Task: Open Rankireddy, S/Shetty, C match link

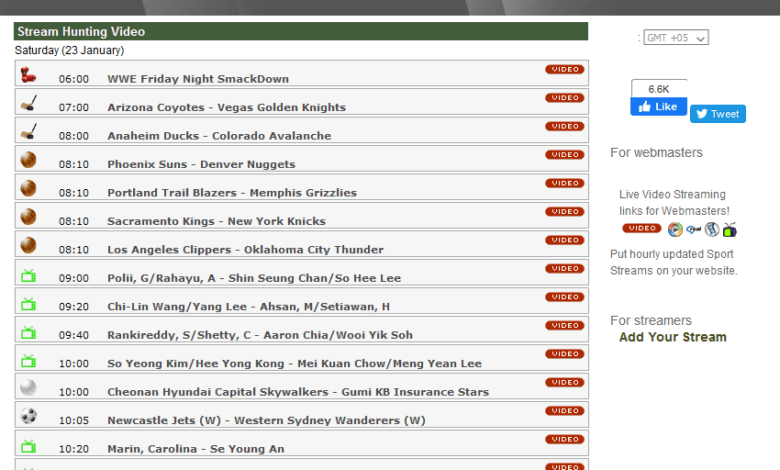Action: click(x=260, y=335)
